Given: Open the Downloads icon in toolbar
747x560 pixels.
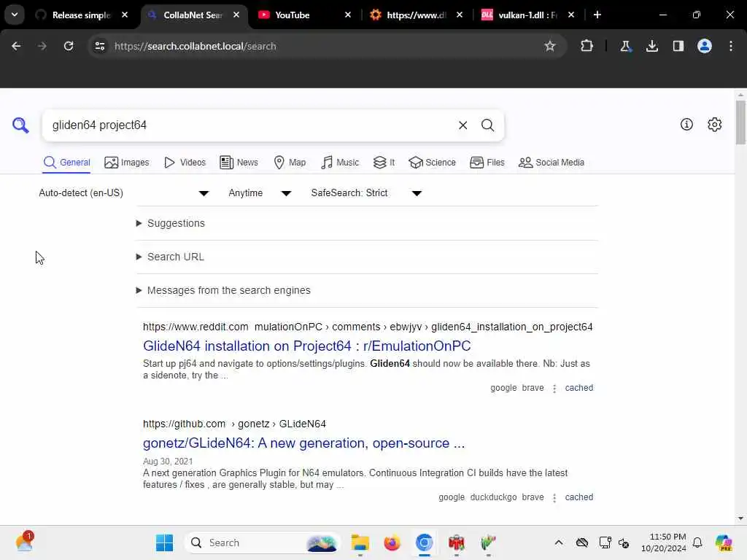Looking at the screenshot, I should coord(651,46).
